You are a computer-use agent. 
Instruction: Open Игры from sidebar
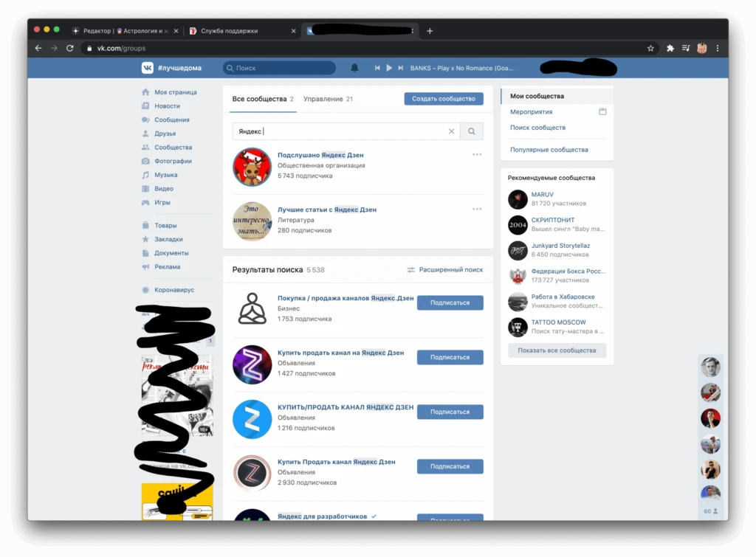[x=162, y=202]
